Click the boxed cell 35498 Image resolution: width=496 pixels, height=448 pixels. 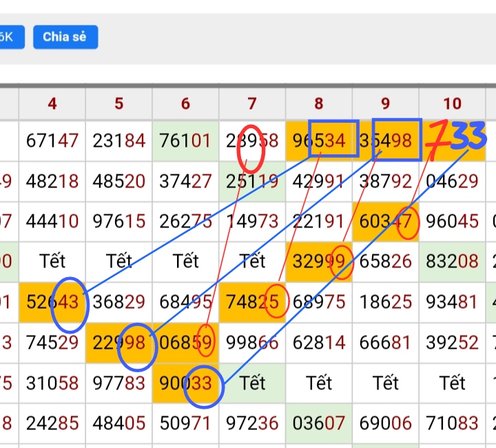click(x=386, y=141)
